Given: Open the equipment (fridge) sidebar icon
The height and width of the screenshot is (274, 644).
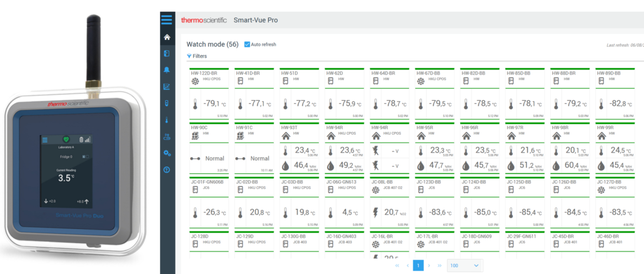Looking at the screenshot, I should (x=167, y=54).
